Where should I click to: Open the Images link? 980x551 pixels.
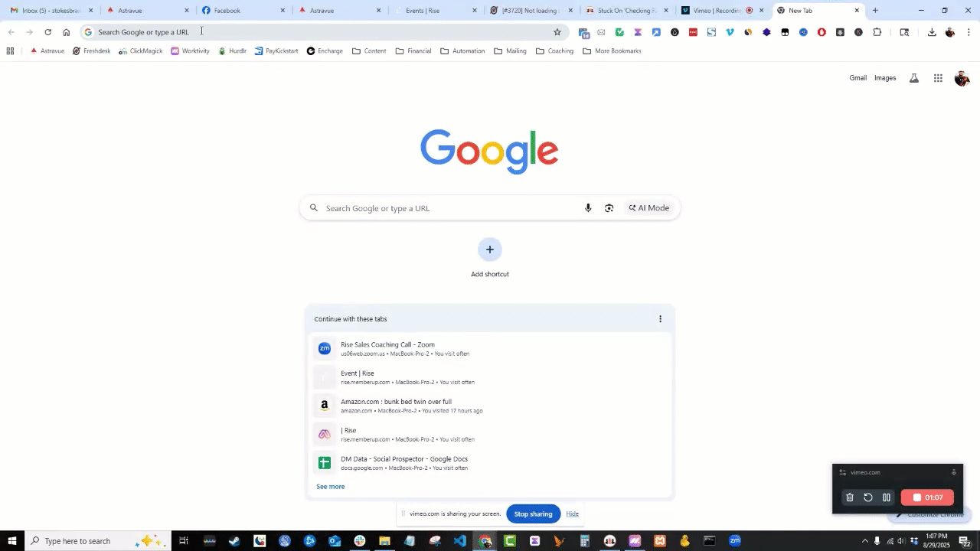coord(885,78)
